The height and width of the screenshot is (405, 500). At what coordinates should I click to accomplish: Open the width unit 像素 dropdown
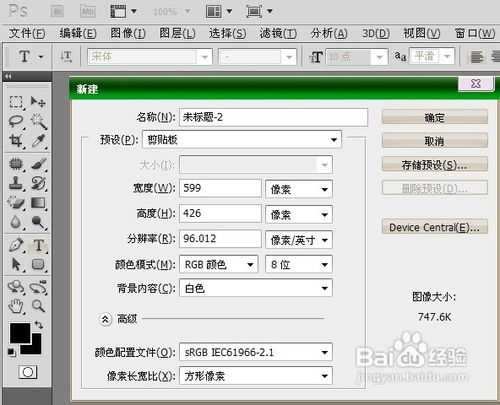click(299, 189)
